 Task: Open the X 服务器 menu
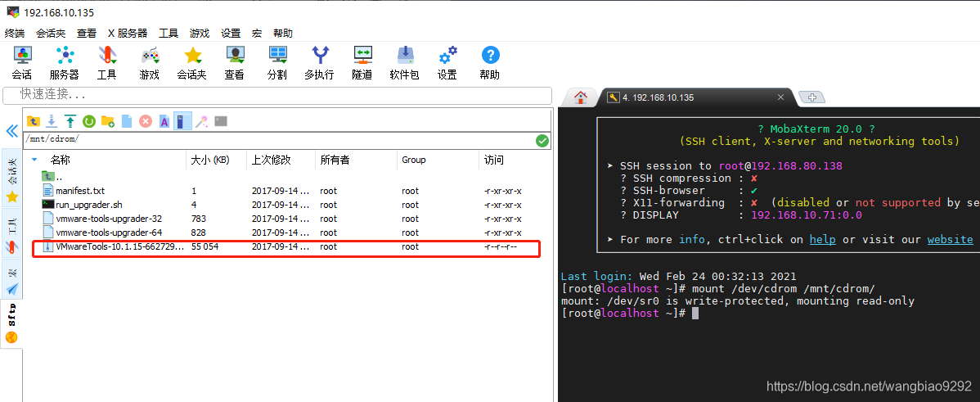point(128,33)
